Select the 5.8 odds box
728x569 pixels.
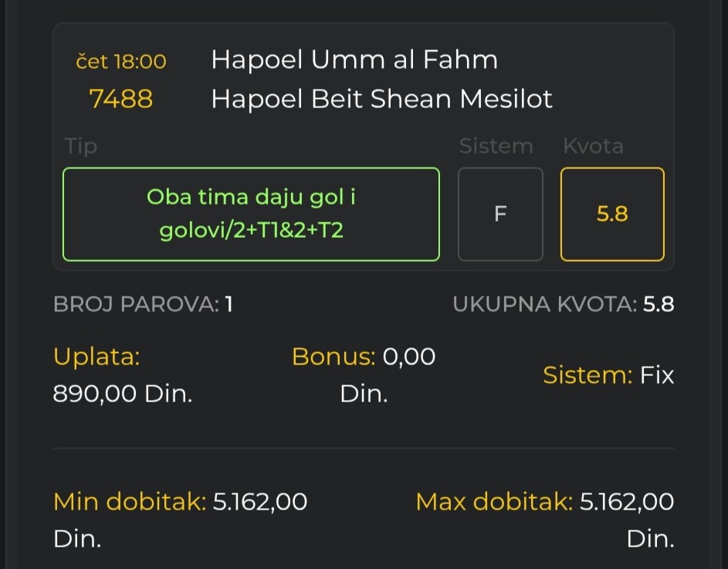612,214
